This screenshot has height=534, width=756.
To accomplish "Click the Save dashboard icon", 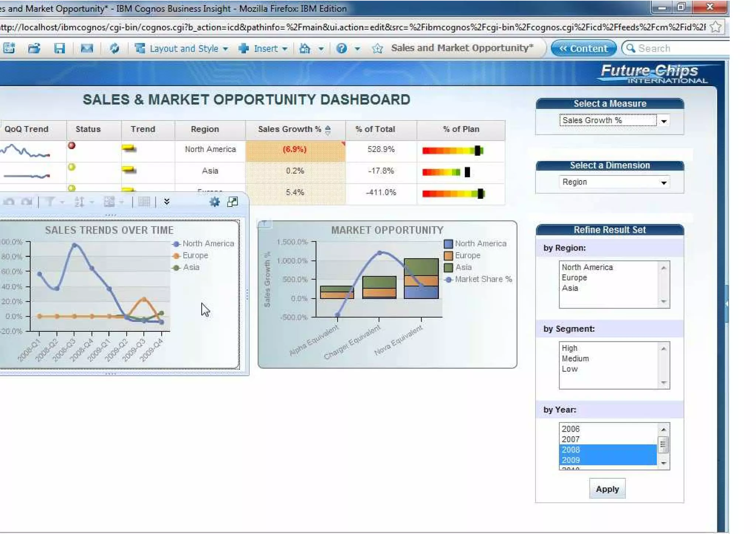I will tap(59, 48).
